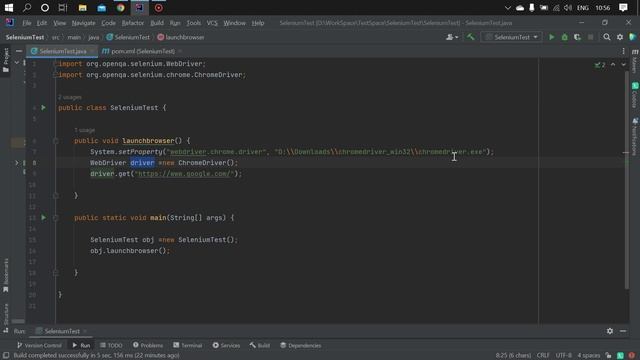Open the TODO tool window
The height and width of the screenshot is (360, 640).
click(x=111, y=345)
